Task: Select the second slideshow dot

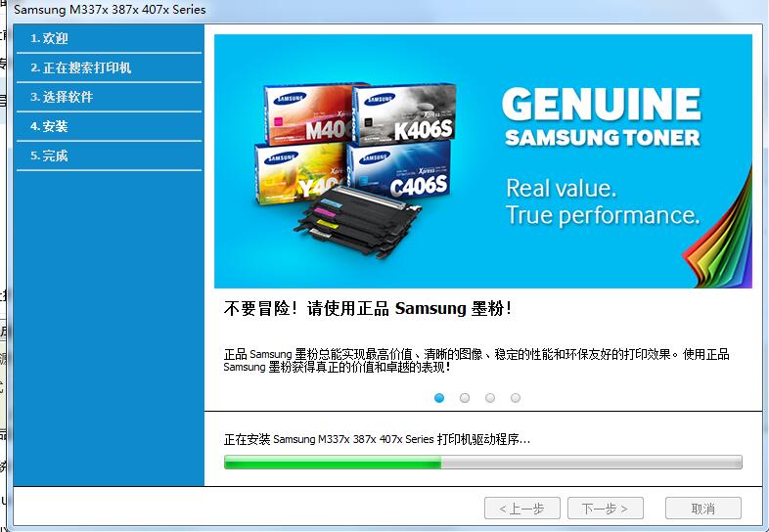Action: [465, 398]
